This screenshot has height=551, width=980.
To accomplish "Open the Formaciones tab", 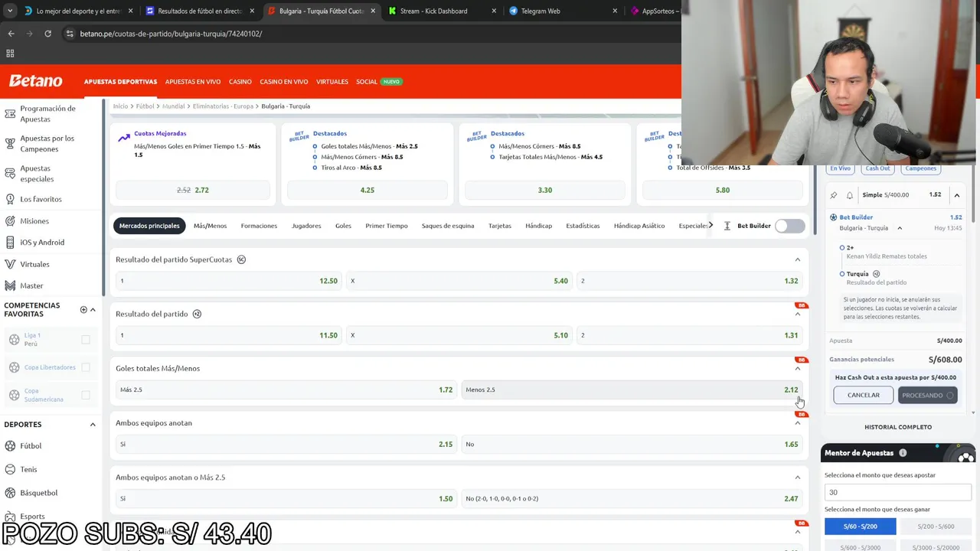I will 259,226.
